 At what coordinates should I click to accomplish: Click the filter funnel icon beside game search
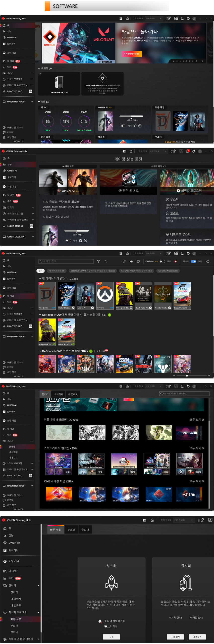click(99, 262)
